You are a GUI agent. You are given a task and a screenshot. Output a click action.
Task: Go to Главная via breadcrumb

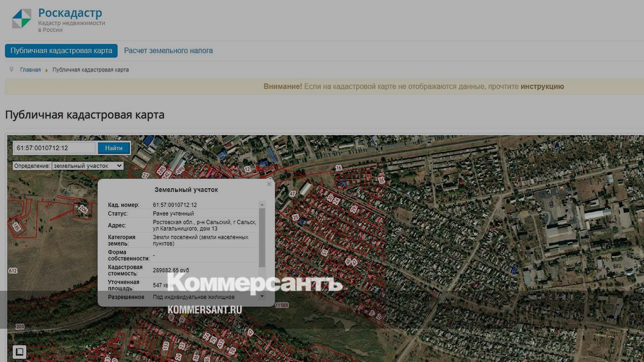pos(31,70)
